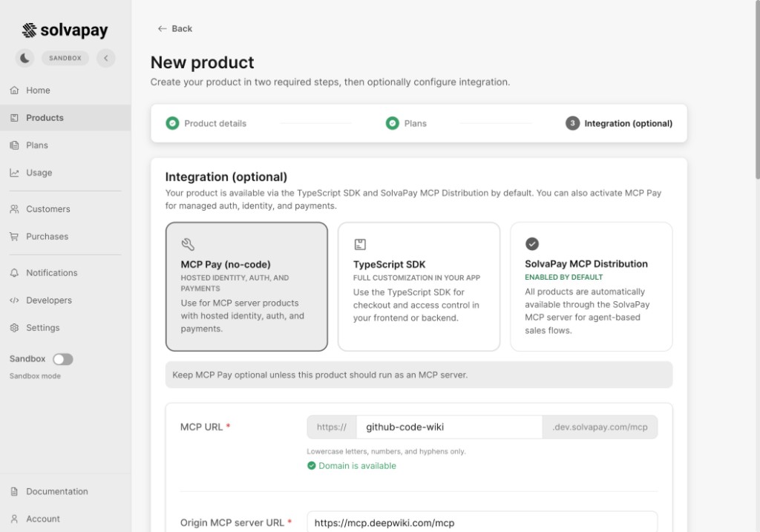Click the Settings gear icon
The height and width of the screenshot is (532, 760).
click(x=14, y=327)
